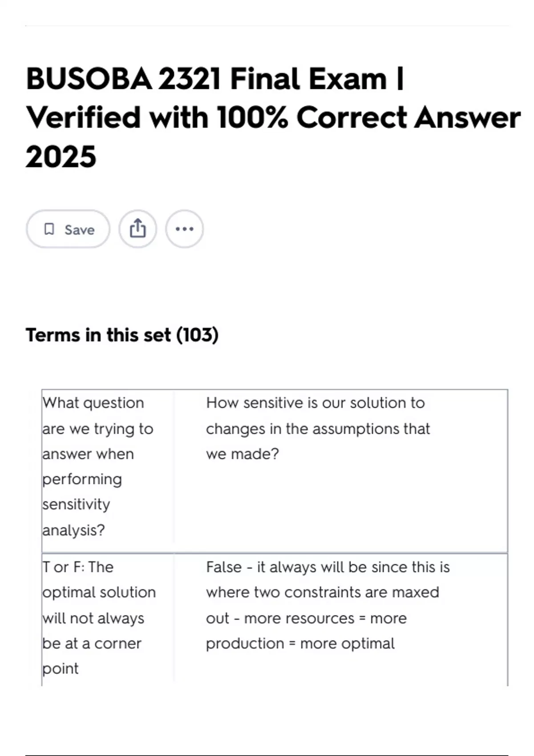The height and width of the screenshot is (756, 534).
Task: Open the share options icon
Action: (x=138, y=229)
